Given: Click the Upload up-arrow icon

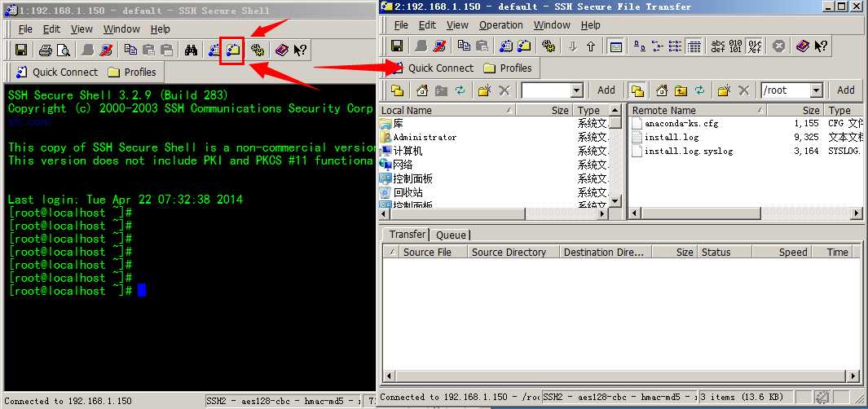Looking at the screenshot, I should (591, 46).
